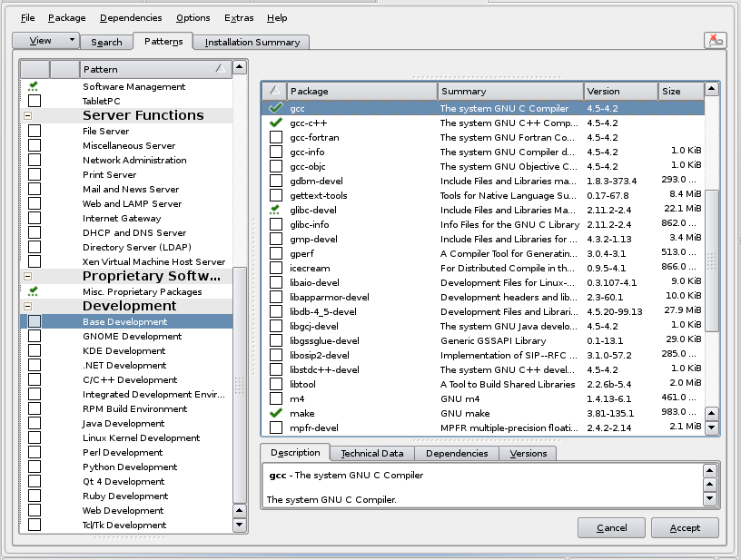Sort packages by the Size column header

click(681, 91)
